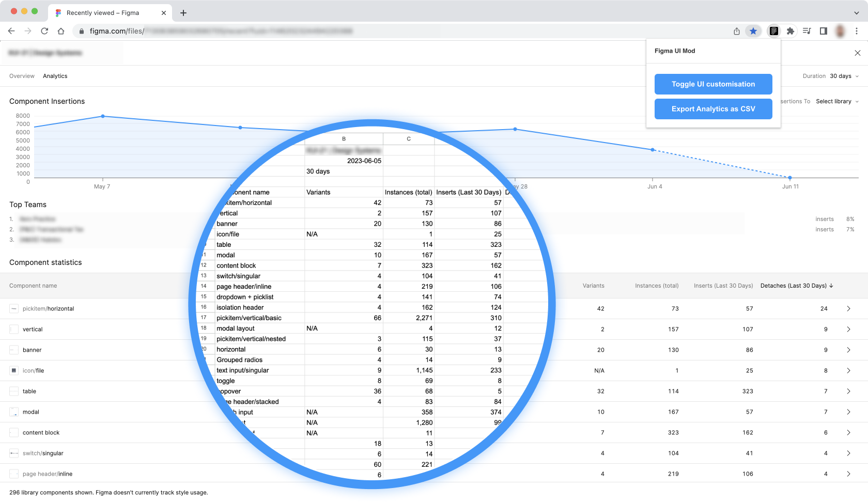The image size is (868, 503).
Task: Click the Variants column header
Action: point(594,286)
